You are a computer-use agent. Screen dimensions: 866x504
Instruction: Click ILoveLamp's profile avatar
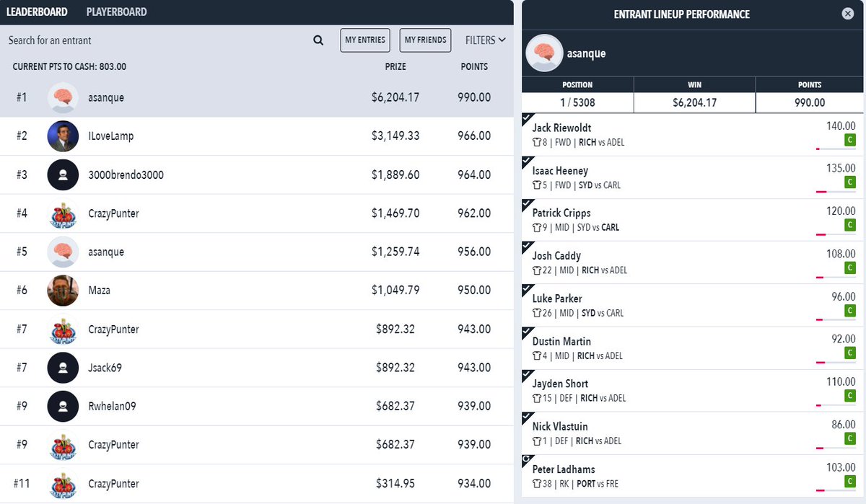click(63, 136)
